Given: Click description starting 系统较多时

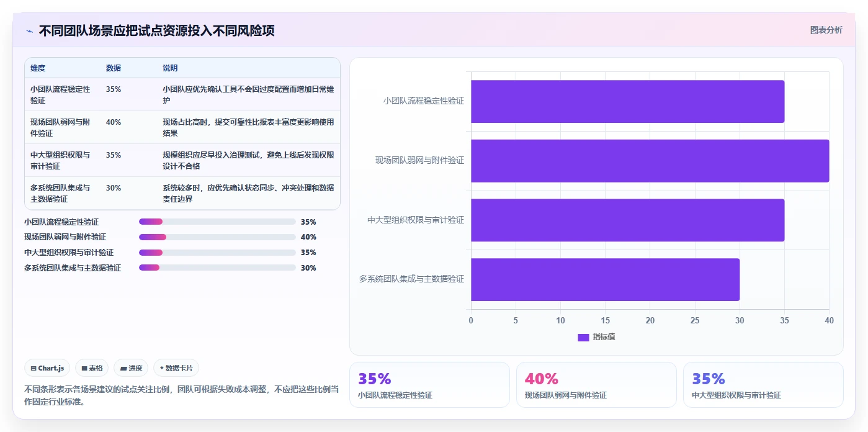Looking at the screenshot, I should coord(248,193).
